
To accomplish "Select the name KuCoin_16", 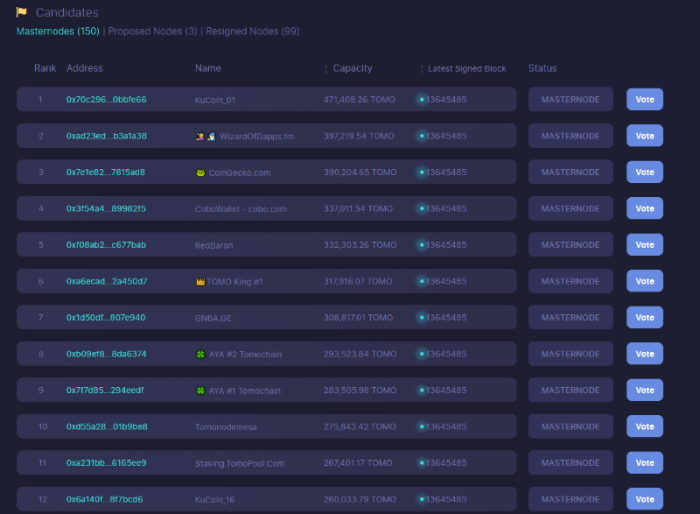I will coord(215,500).
